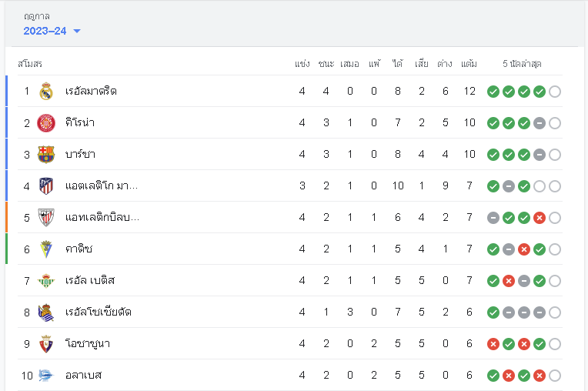This screenshot has width=588, height=391.
Task: Click the first red loss icon in Osasuna's row
Action: [493, 344]
